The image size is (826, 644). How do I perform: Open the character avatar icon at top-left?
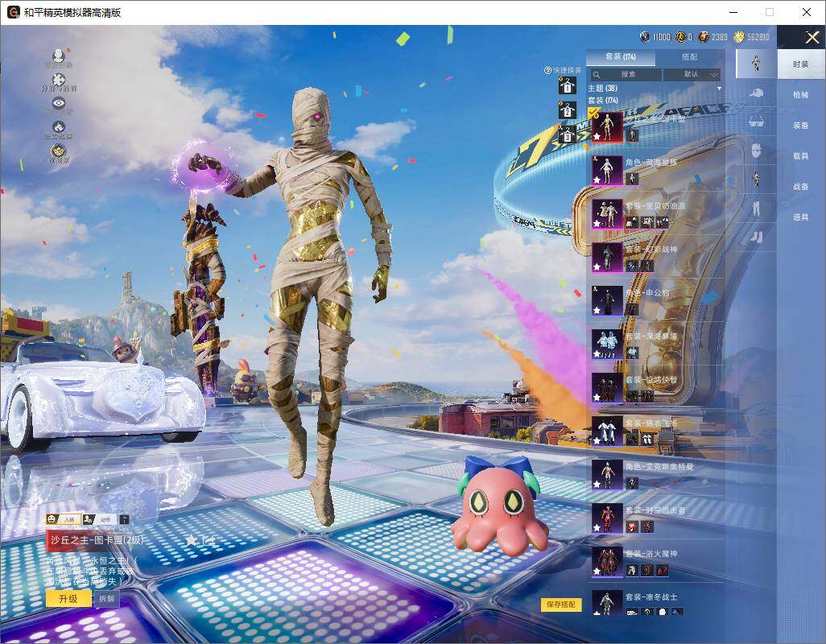(x=59, y=56)
